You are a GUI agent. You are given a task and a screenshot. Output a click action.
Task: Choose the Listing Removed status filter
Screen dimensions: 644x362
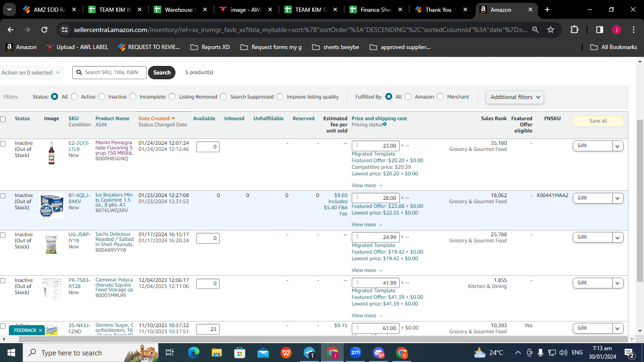172,97
